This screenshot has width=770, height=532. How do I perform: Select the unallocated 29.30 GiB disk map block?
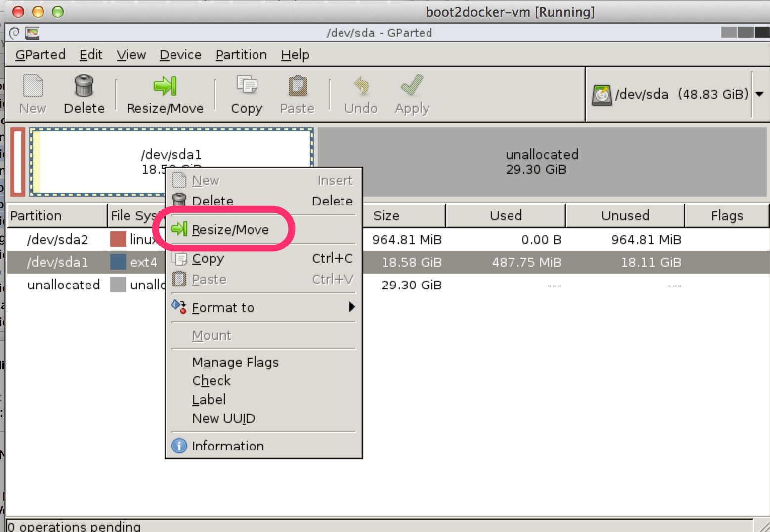click(x=542, y=162)
